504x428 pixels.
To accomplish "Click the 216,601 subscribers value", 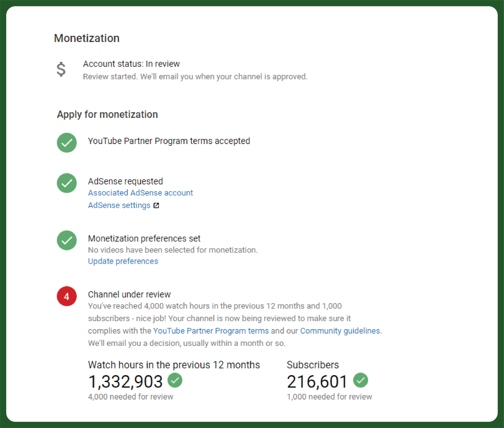I will click(x=317, y=381).
